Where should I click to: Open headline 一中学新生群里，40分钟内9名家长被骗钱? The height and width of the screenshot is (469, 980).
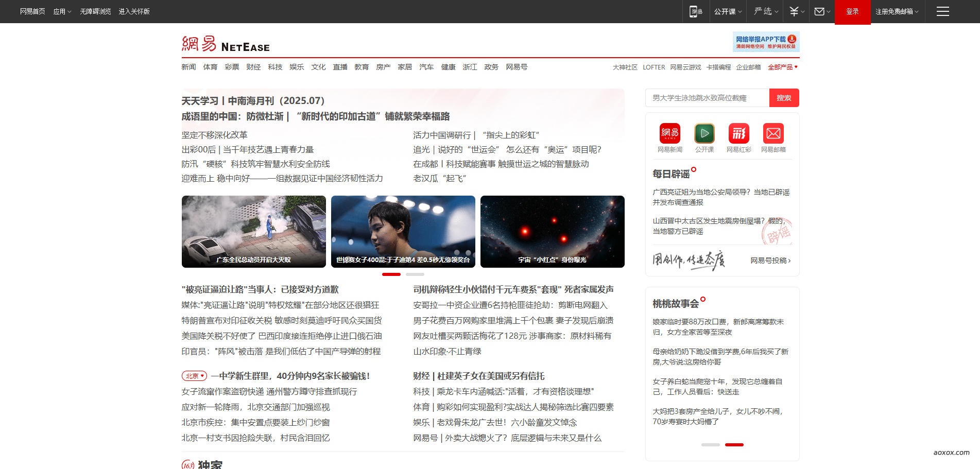(x=290, y=376)
